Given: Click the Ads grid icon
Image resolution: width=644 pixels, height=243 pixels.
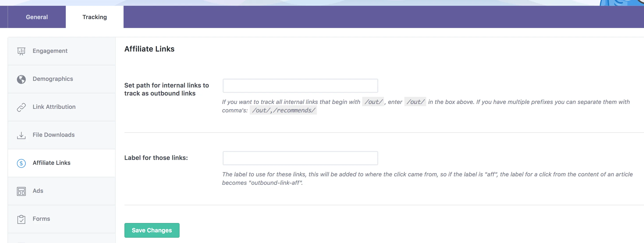Looking at the screenshot, I should [21, 191].
